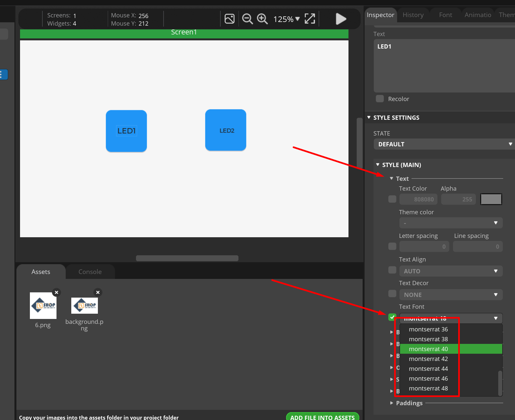
Task: Open the Text Decor NONE dropdown
Action: [451, 295]
